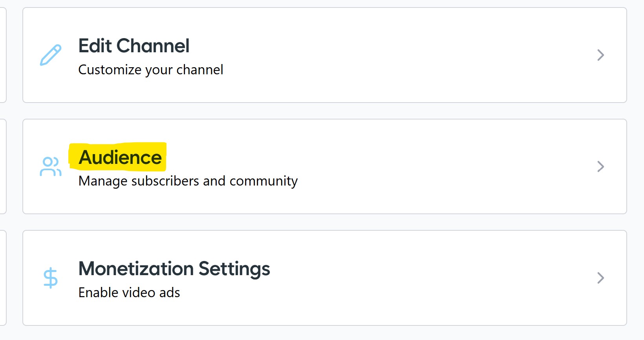Viewport: 644px width, 340px height.
Task: Select the highlighted Audience title
Action: pos(120,157)
